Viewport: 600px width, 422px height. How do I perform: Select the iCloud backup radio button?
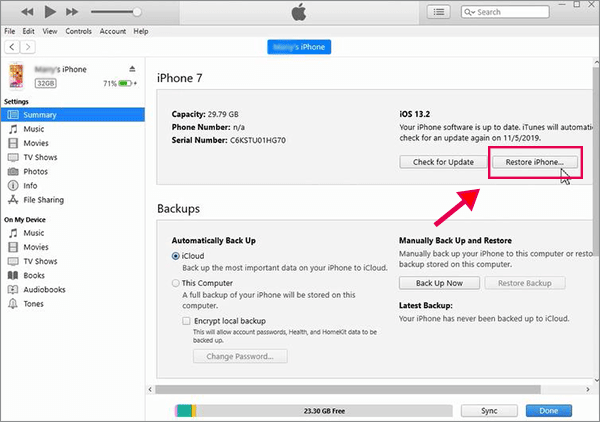click(176, 256)
